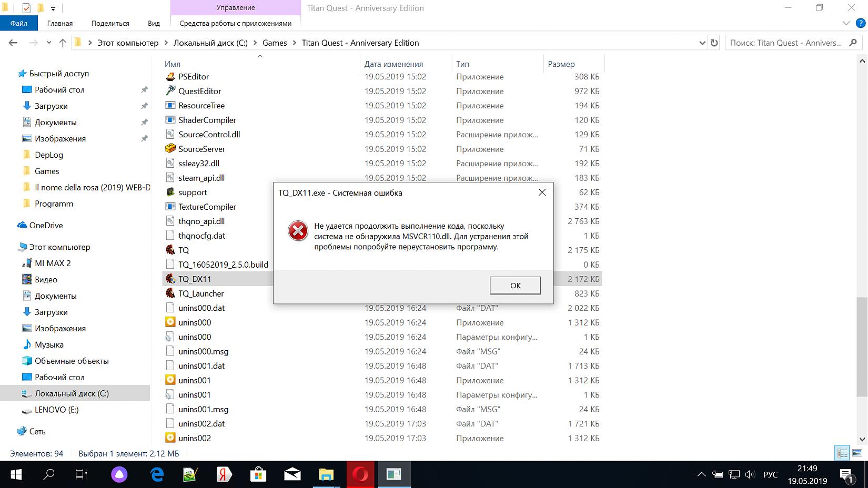Expand the chevron after Games breadcrumb
The height and width of the screenshot is (488, 868).
(x=294, y=43)
